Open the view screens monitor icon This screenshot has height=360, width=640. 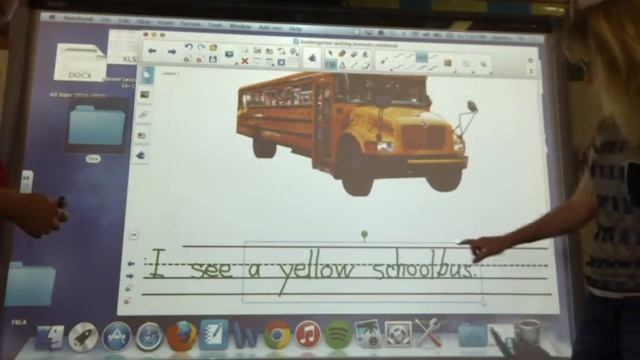(x=229, y=54)
